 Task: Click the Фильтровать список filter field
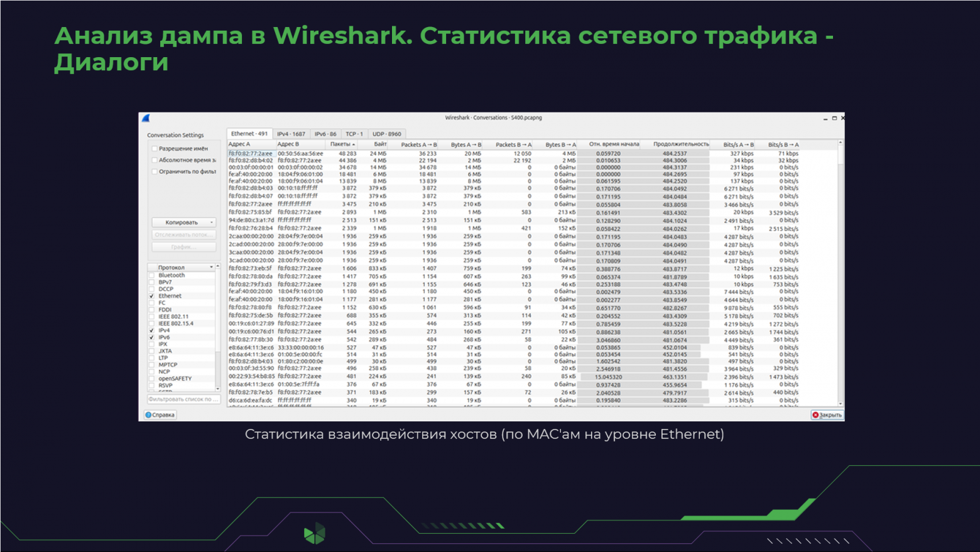(x=183, y=399)
